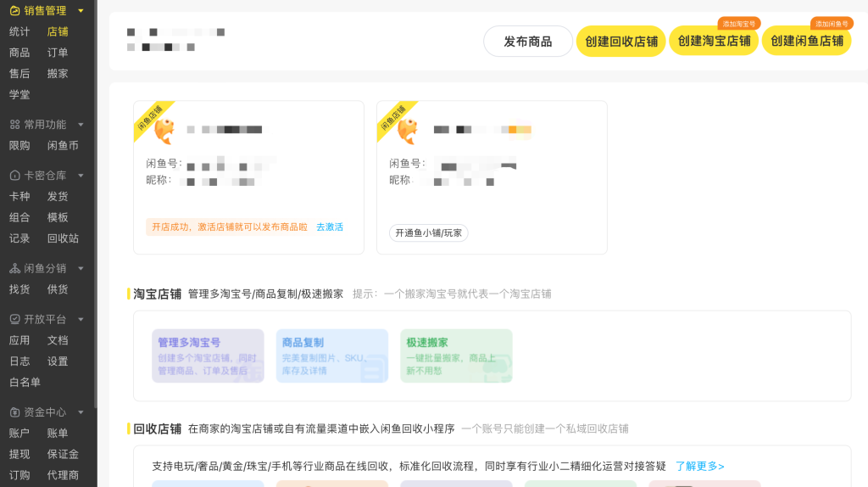Collapse the 闲鱼分销 menu arrow

(81, 269)
